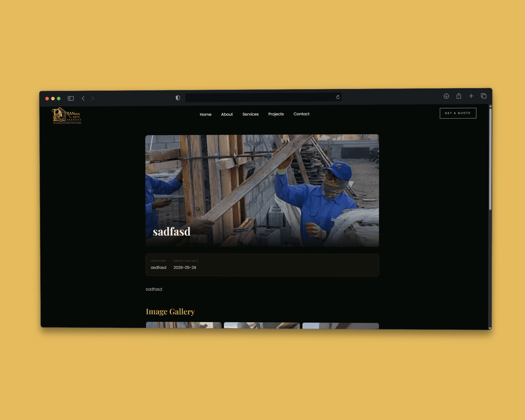525x420 pixels.
Task: Open the middle gallery thumbnail
Action: 262,325
